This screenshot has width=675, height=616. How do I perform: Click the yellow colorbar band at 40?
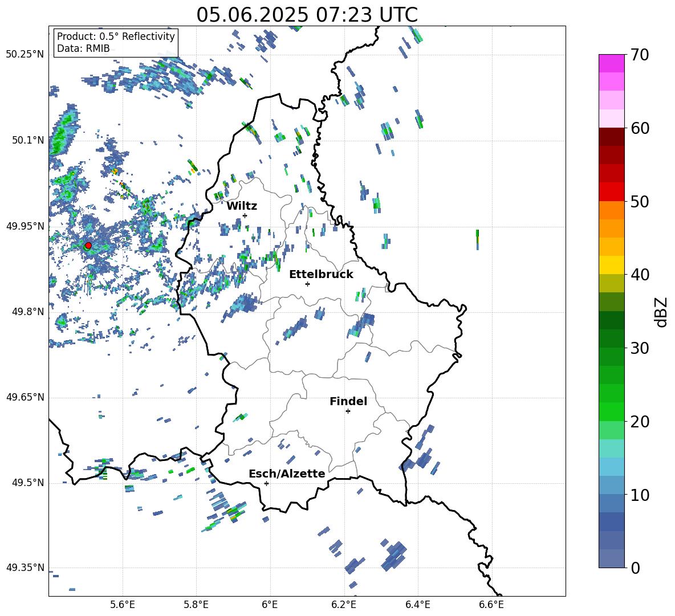tap(612, 265)
